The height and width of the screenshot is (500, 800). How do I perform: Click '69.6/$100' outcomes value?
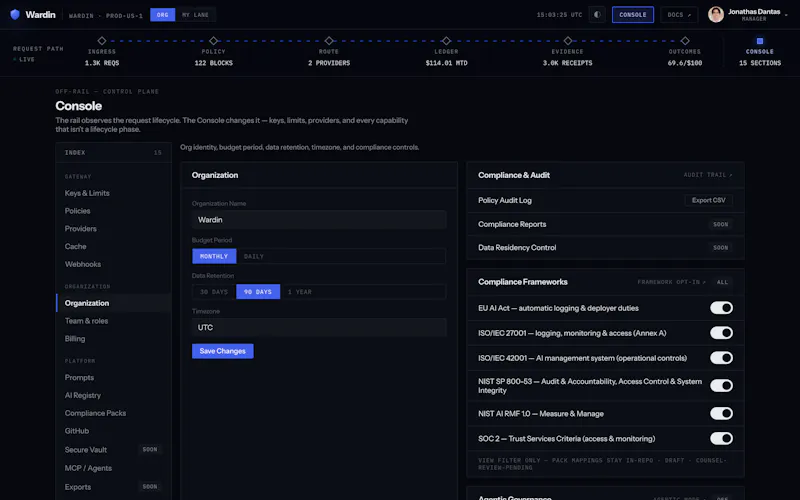point(685,63)
